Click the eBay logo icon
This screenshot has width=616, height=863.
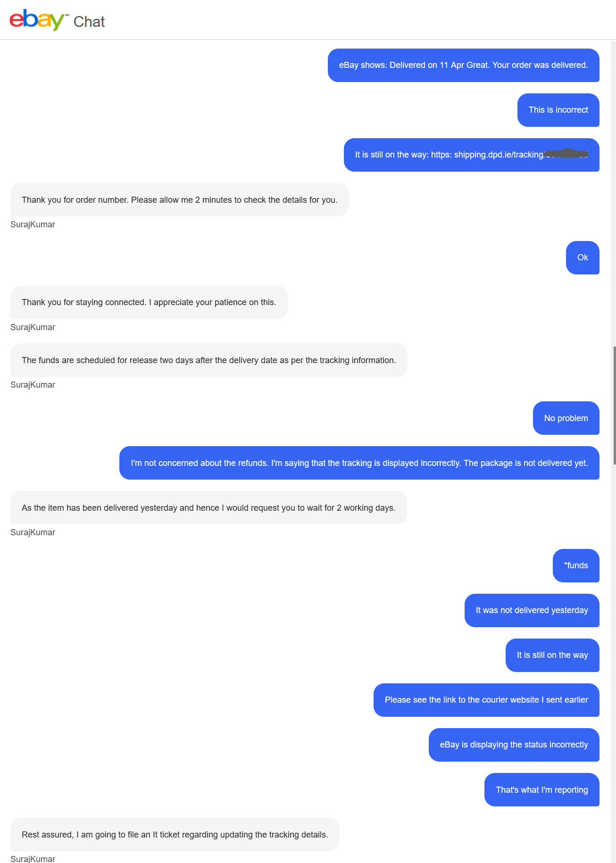point(37,20)
